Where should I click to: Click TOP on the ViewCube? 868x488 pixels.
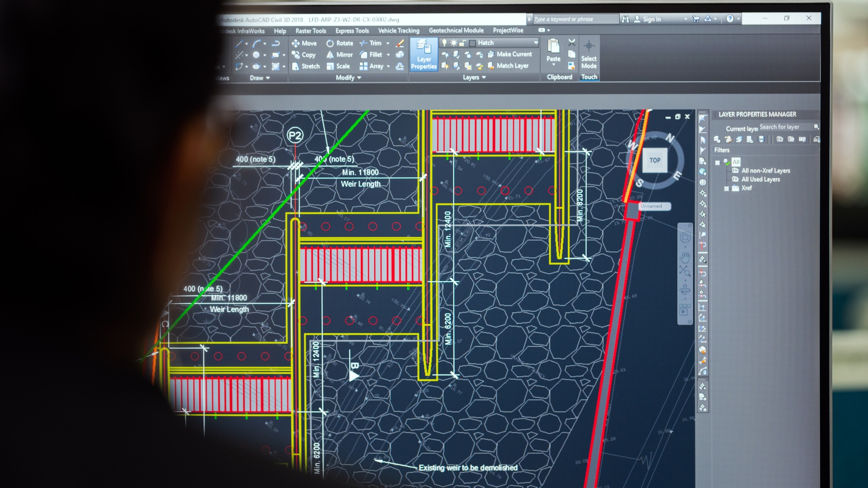654,160
